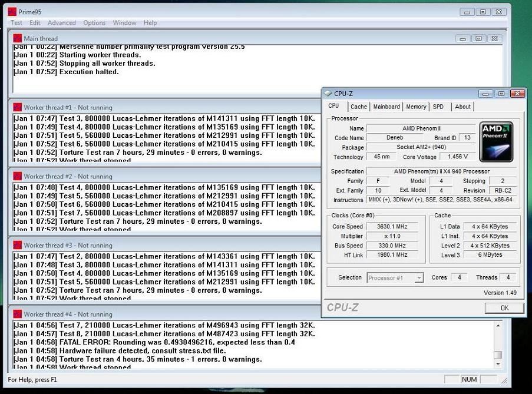532x394 pixels.
Task: Click the Bus Speed 330.0 MHz value
Action: (x=392, y=246)
